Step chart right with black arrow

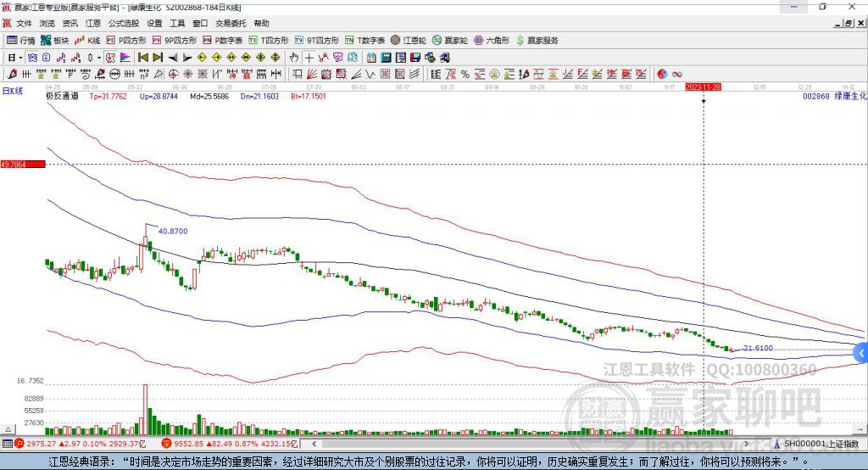point(187,58)
